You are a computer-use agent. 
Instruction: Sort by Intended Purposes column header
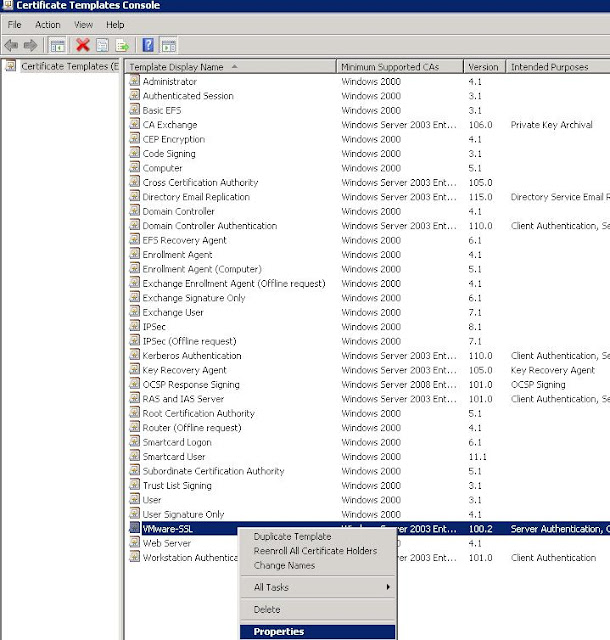point(558,67)
